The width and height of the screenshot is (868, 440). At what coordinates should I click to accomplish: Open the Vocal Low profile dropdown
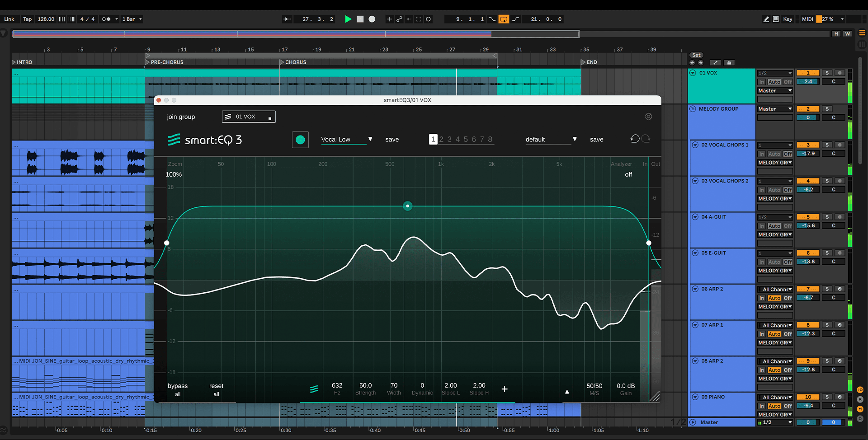(x=346, y=140)
